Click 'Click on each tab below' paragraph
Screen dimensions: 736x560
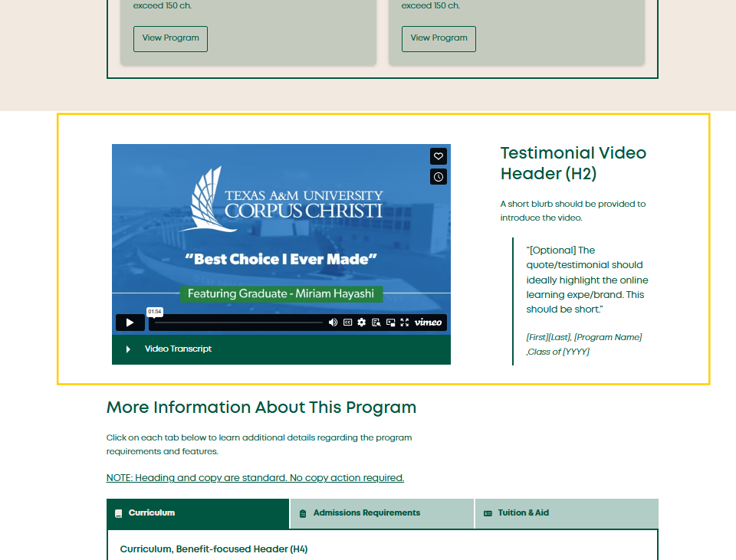point(259,444)
